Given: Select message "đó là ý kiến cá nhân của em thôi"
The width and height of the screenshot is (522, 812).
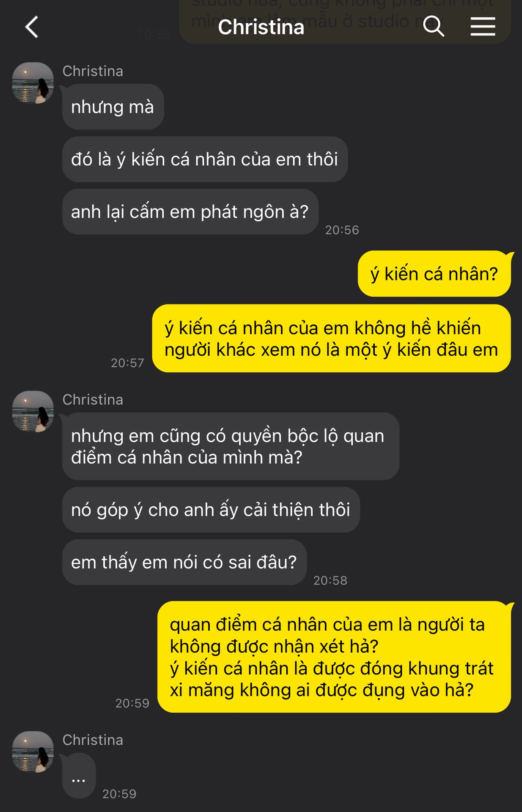Looking at the screenshot, I should coord(205,159).
